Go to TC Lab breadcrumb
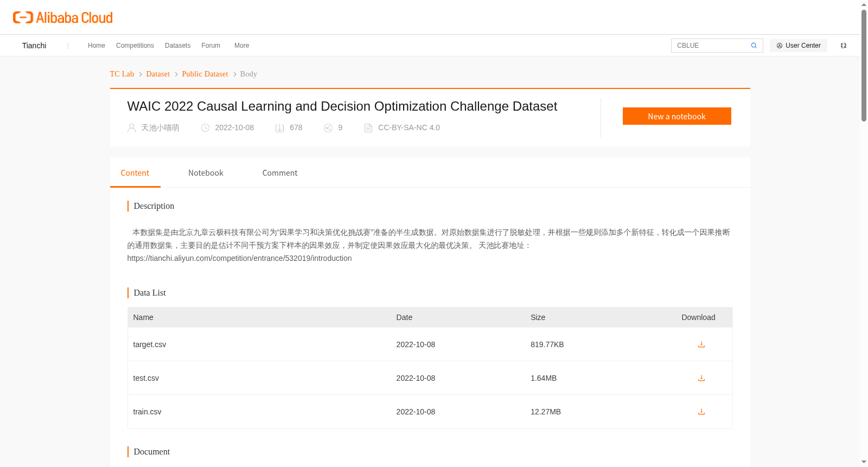This screenshot has height=467, width=868. tap(122, 74)
